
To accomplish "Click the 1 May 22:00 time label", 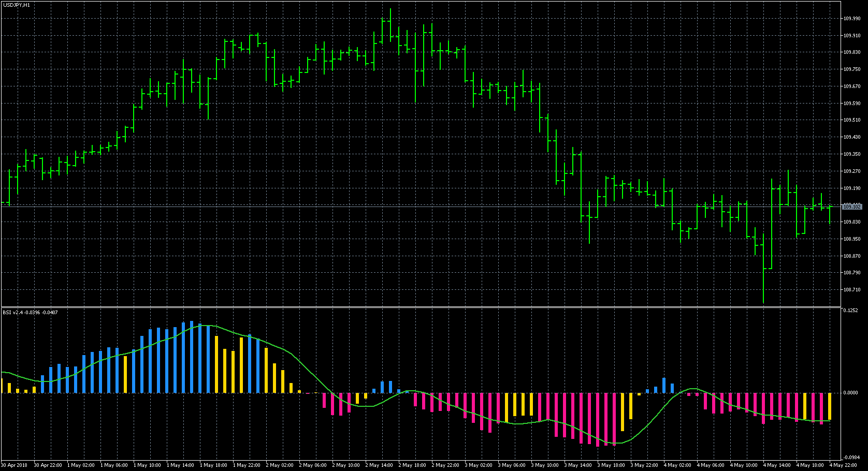I will tap(247, 465).
